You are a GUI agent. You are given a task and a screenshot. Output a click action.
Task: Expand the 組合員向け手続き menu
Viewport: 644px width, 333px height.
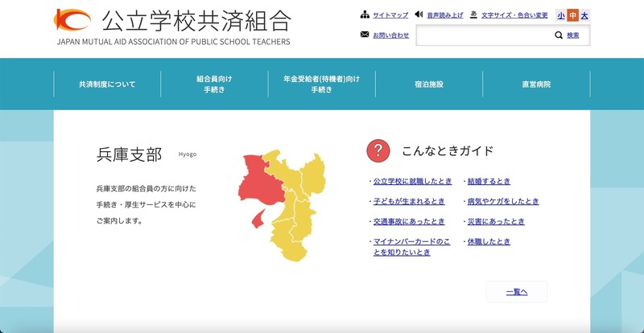click(x=214, y=84)
